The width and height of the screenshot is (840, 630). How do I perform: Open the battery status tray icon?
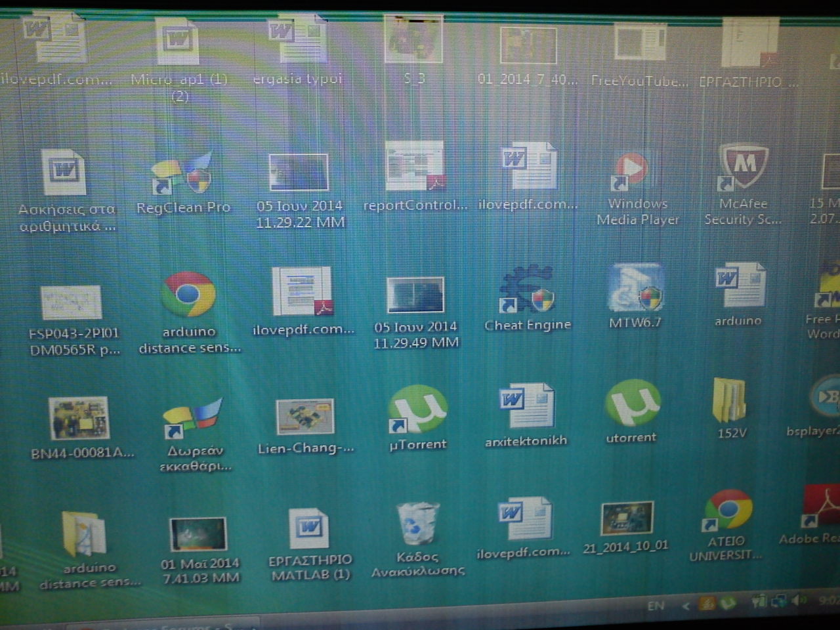point(759,601)
